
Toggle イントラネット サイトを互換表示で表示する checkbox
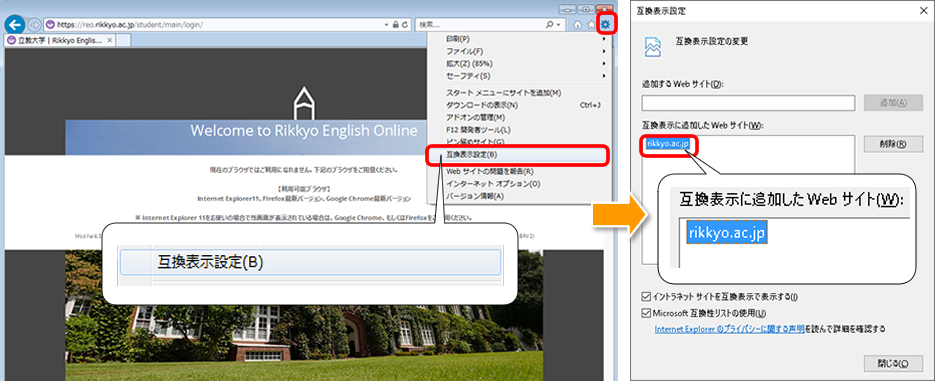[646, 296]
